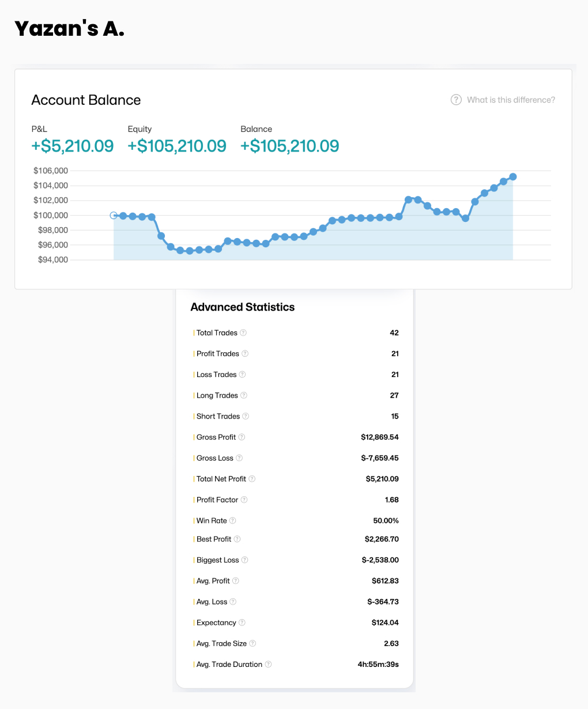Open the info tooltip icon for Loss Trades

(x=242, y=375)
